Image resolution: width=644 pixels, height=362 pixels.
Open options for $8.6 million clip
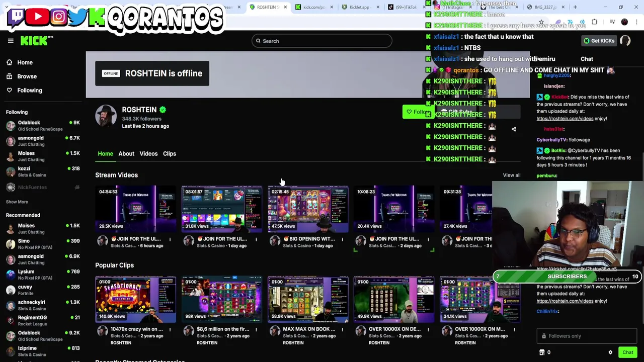pos(256,329)
